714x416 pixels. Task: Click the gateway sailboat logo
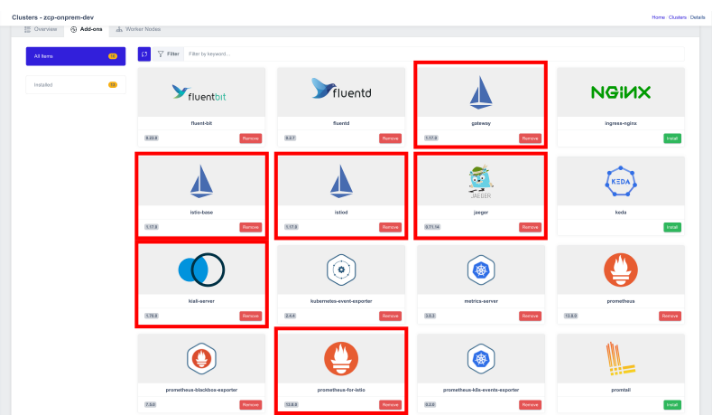[x=481, y=92]
